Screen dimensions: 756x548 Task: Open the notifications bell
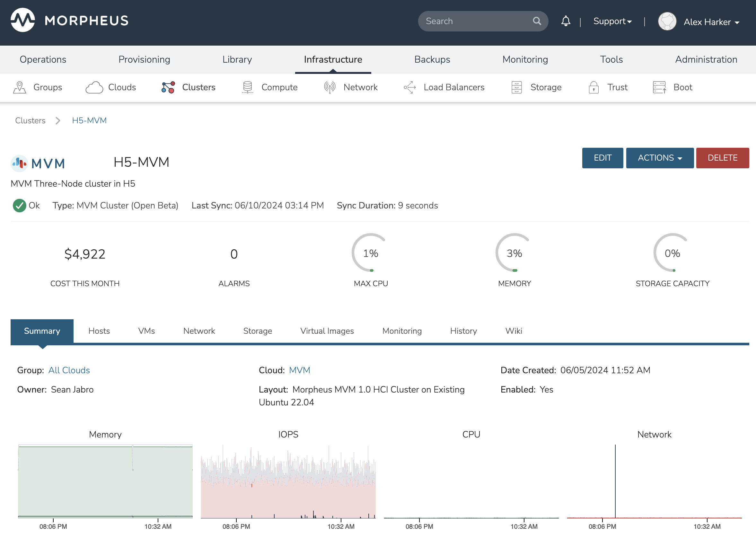(x=566, y=21)
